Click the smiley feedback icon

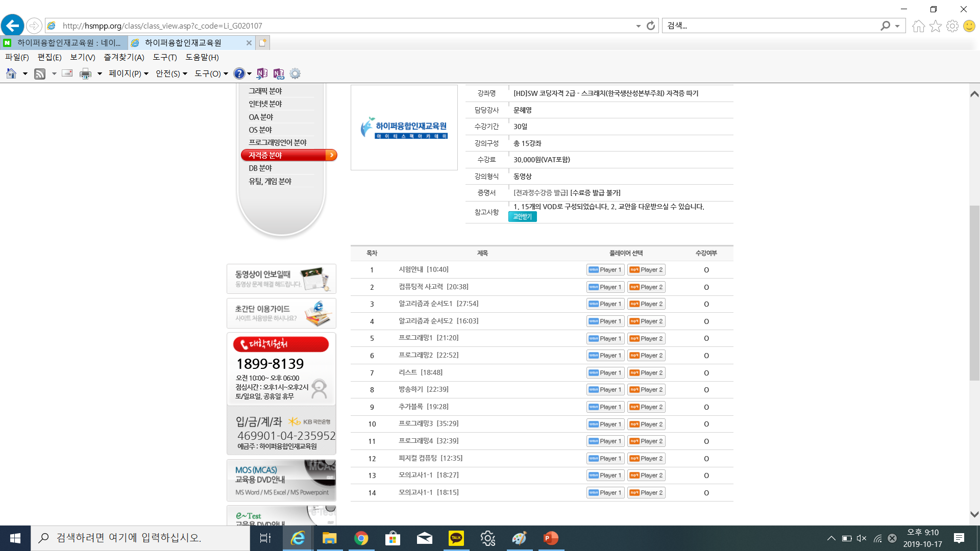point(969,26)
